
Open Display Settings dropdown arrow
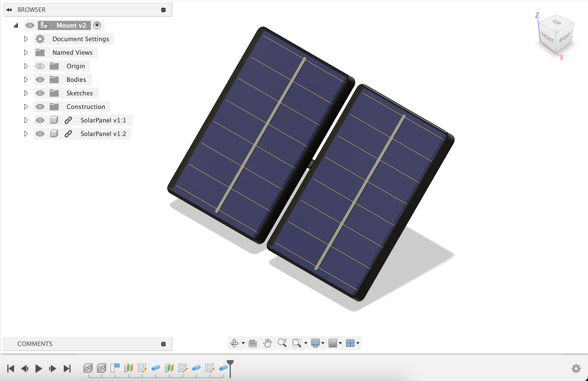323,343
